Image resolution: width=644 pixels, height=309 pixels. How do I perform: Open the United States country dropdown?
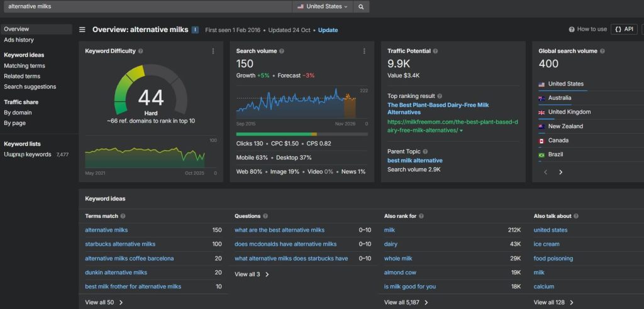pos(322,6)
